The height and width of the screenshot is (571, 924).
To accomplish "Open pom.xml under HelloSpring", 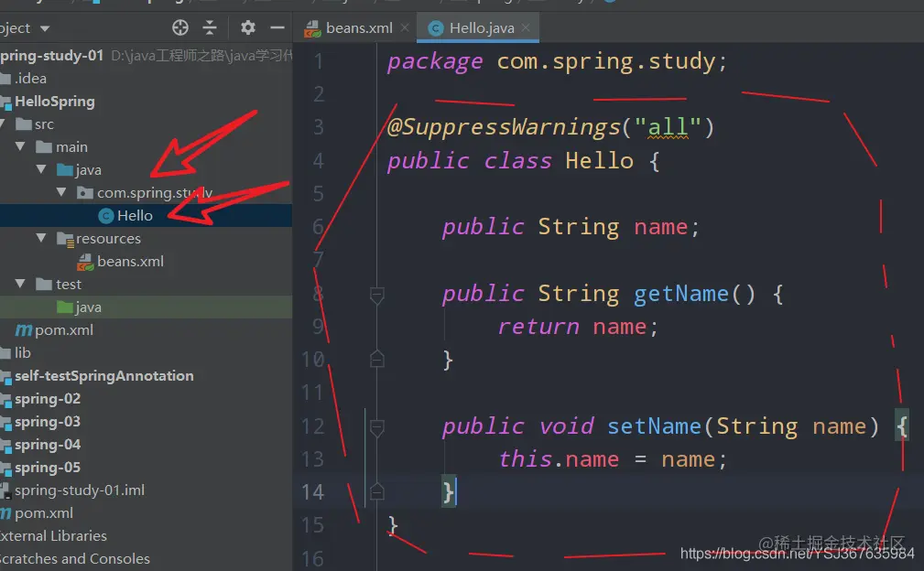I will [63, 330].
